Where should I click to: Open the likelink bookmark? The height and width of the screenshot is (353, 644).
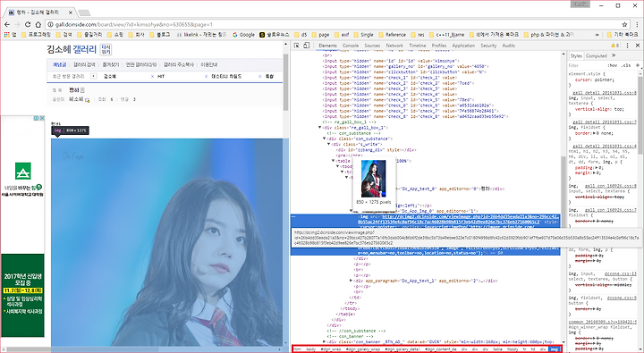pyautogui.click(x=201, y=35)
